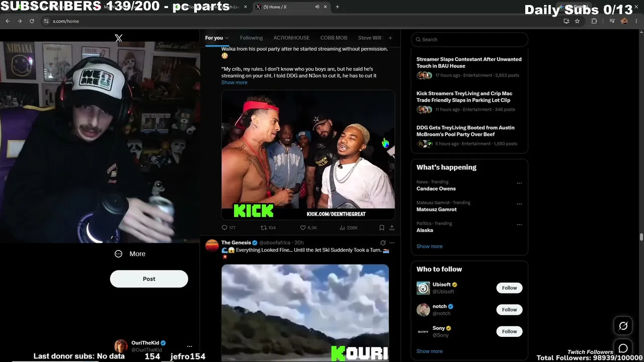Reload the x.com page
The image size is (644, 362).
pyautogui.click(x=32, y=21)
